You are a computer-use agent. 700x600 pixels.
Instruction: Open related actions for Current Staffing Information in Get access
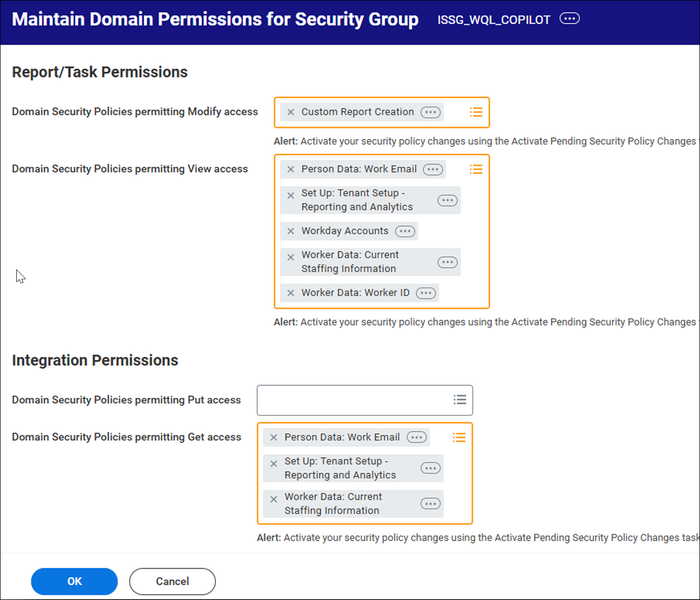coord(431,504)
